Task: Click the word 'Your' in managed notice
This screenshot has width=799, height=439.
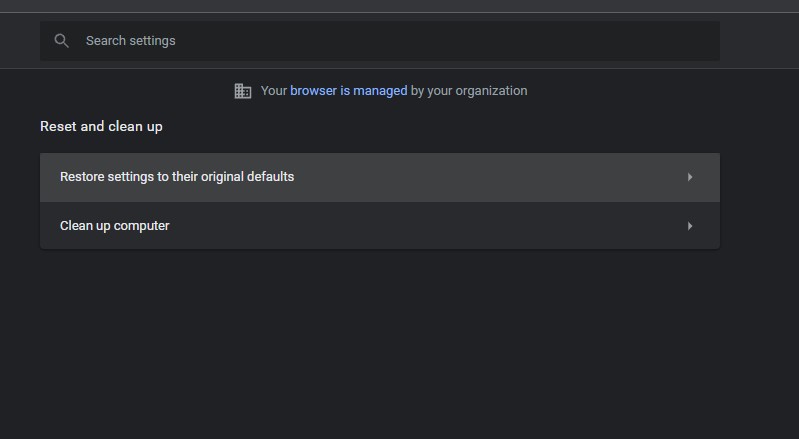Action: click(x=274, y=91)
